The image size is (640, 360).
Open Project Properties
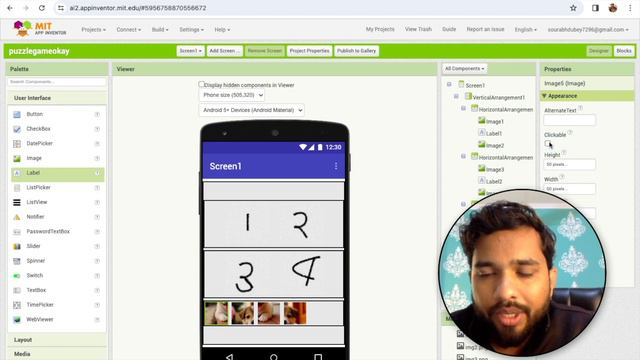tap(309, 51)
